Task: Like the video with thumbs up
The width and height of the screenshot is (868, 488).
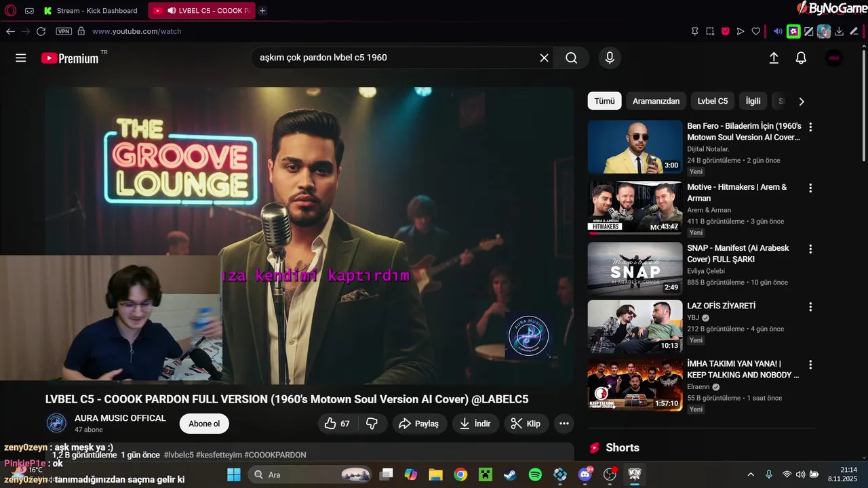Action: (x=337, y=424)
